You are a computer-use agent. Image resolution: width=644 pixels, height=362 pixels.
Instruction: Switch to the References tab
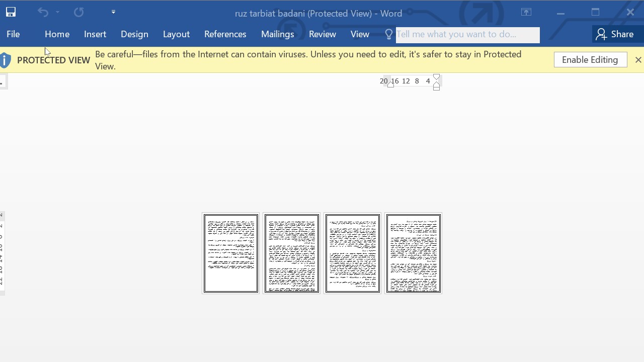click(x=225, y=34)
